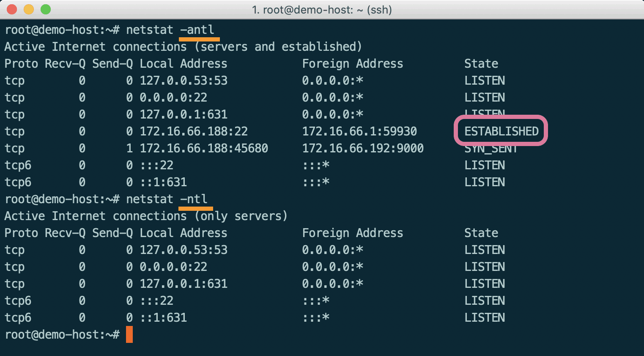Click the local address 172.16.66.188:22
The image size is (644, 356).
click(194, 132)
